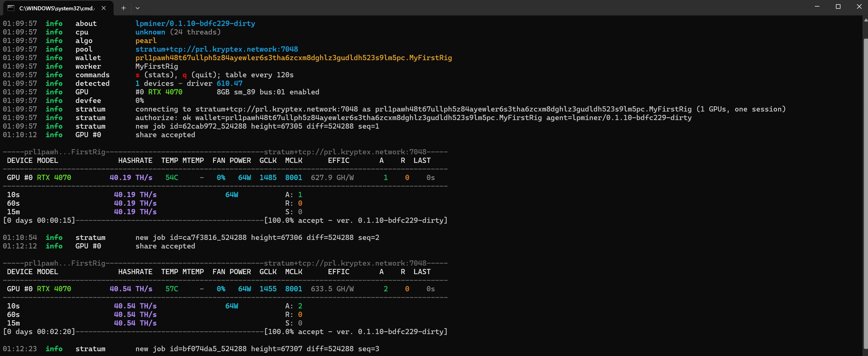The width and height of the screenshot is (868, 356).
Task: Click the pool URL on the pool line
Action: coord(217,49)
